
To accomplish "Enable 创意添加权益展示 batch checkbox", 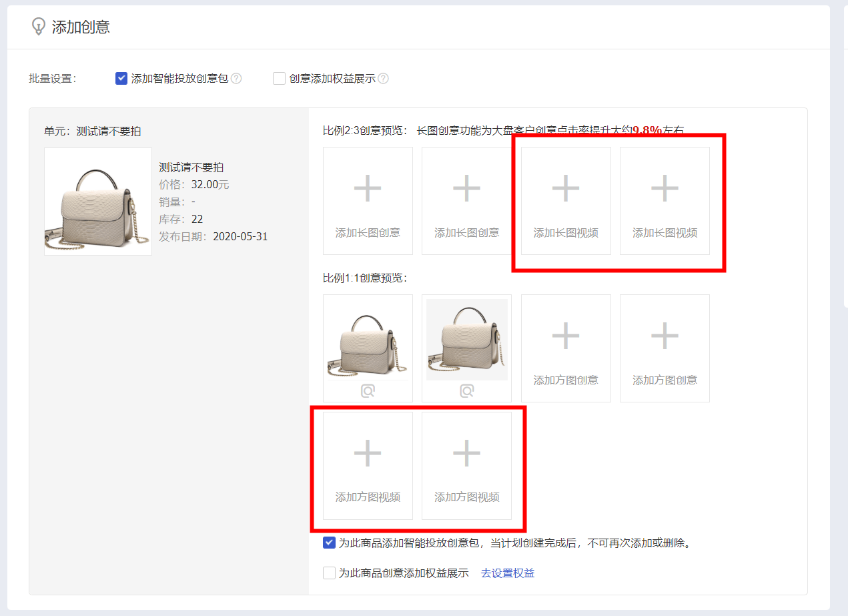I will [x=279, y=79].
